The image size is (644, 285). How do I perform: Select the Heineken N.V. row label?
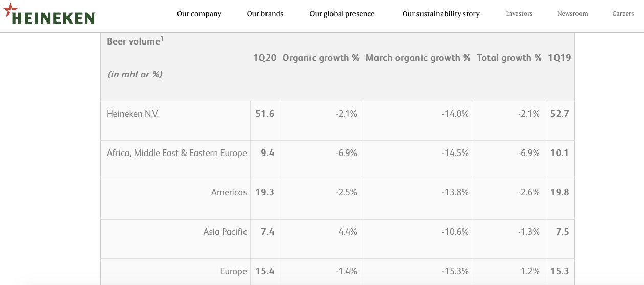click(x=133, y=114)
